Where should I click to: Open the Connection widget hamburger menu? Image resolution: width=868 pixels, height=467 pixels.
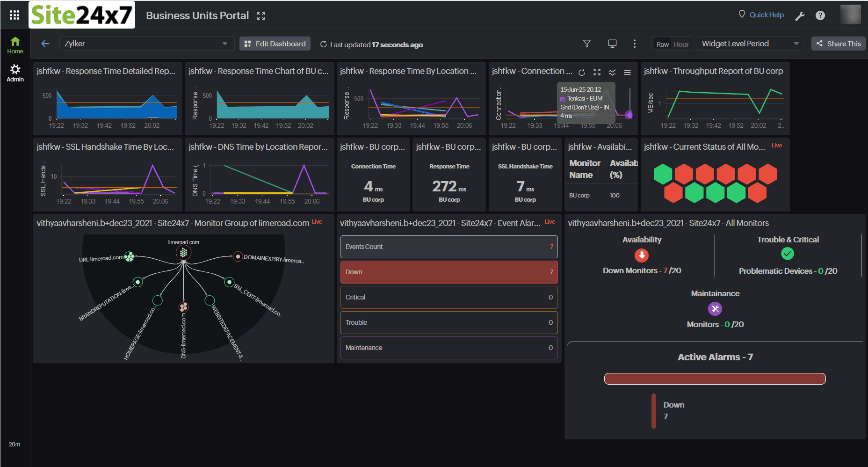coord(627,73)
